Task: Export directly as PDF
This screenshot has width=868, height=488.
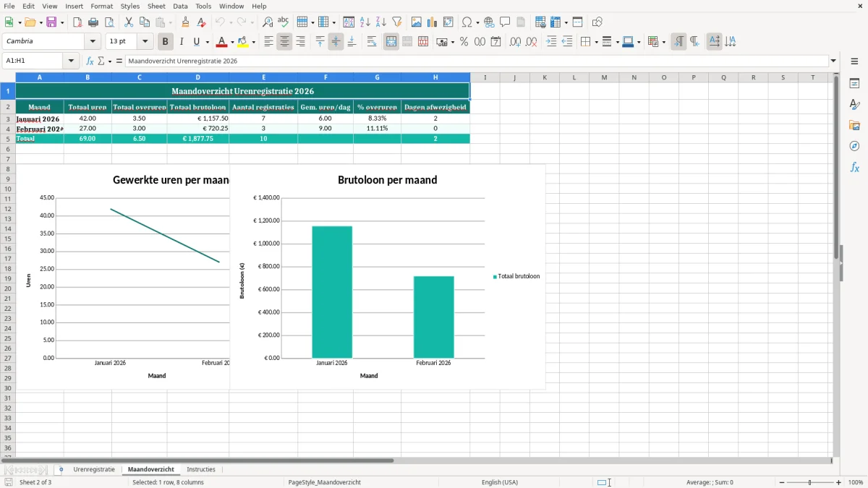Action: (77, 22)
